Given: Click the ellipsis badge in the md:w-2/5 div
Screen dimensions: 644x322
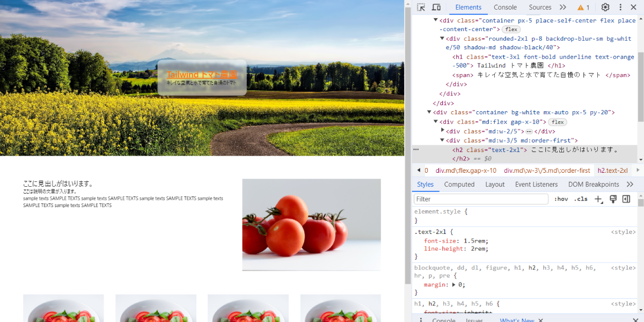Looking at the screenshot, I should pyautogui.click(x=529, y=131).
